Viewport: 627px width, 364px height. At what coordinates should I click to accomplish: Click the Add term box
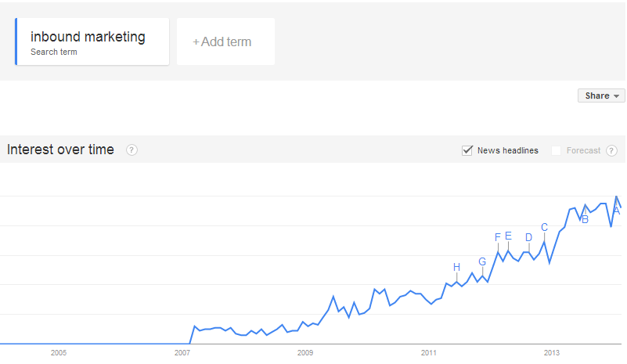pos(225,41)
